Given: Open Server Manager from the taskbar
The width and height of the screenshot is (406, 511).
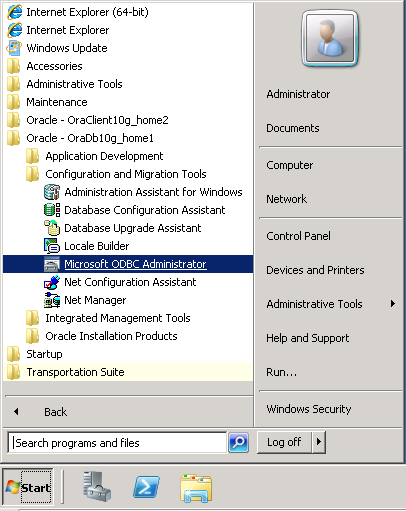Looking at the screenshot, I should point(97,486).
